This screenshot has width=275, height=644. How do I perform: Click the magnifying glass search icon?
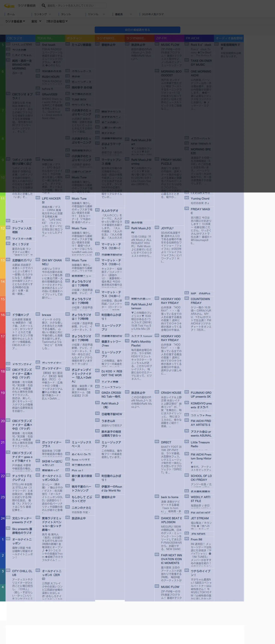pos(43,6)
